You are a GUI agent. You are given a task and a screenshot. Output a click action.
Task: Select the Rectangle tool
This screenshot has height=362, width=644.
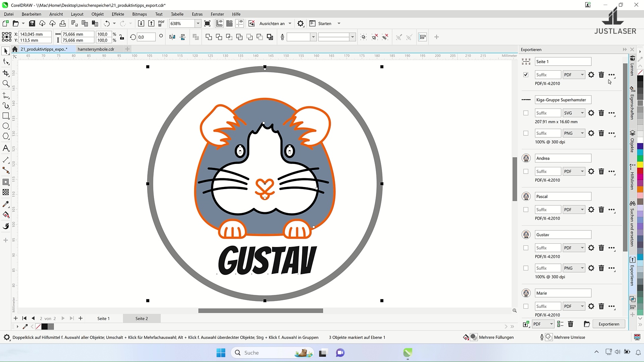click(6, 116)
